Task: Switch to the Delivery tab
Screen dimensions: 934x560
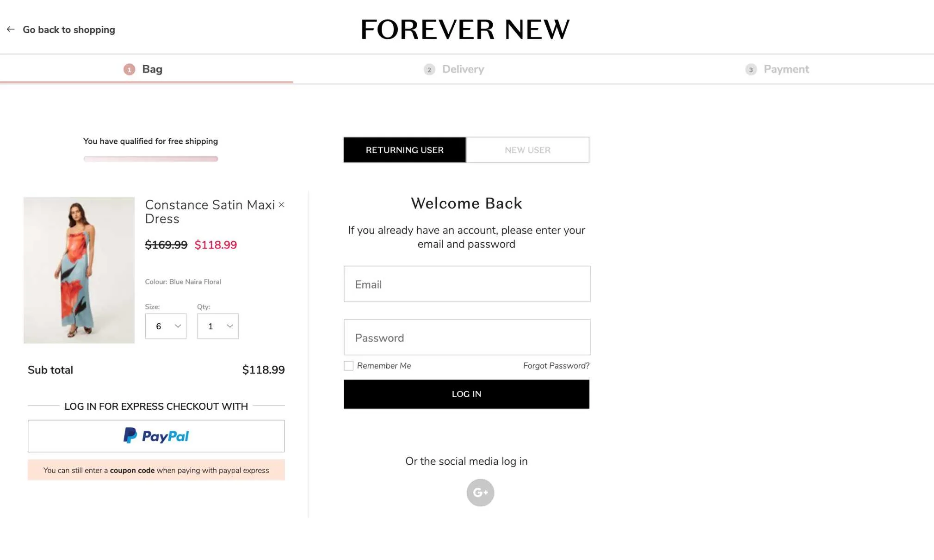Action: (x=463, y=69)
